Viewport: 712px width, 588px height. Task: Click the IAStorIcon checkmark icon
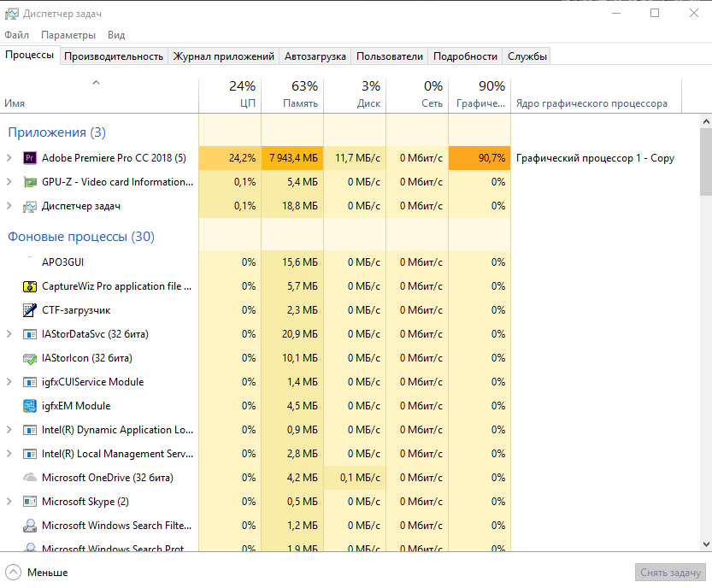(x=30, y=358)
